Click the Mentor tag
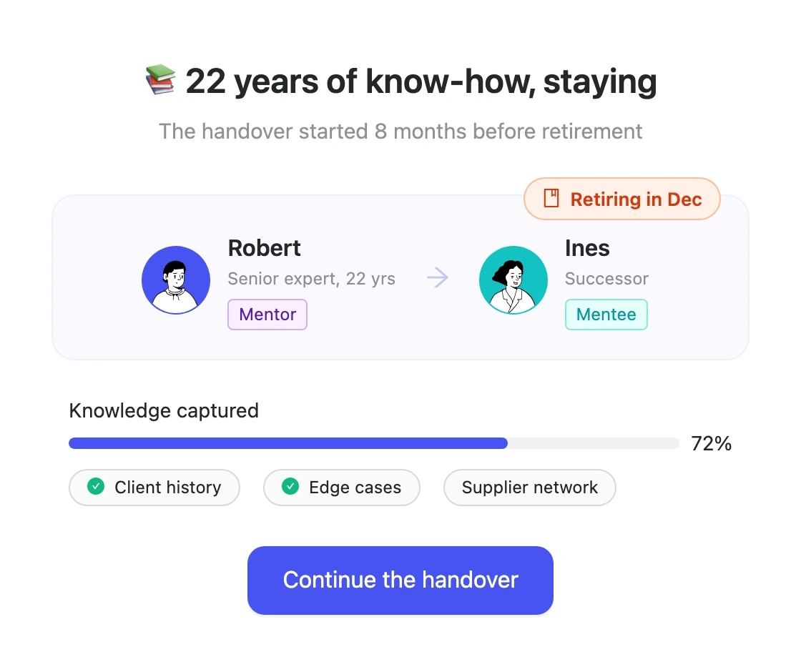Screen dimensions: 801x672 [267, 315]
